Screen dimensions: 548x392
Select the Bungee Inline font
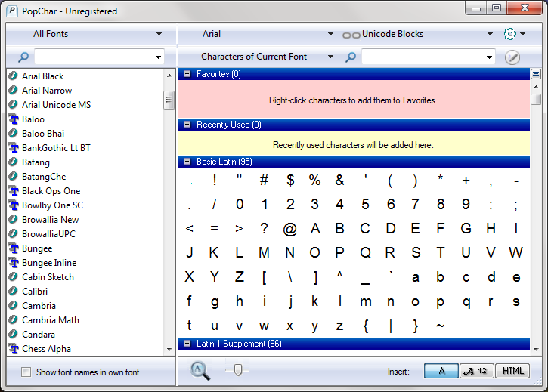(49, 262)
